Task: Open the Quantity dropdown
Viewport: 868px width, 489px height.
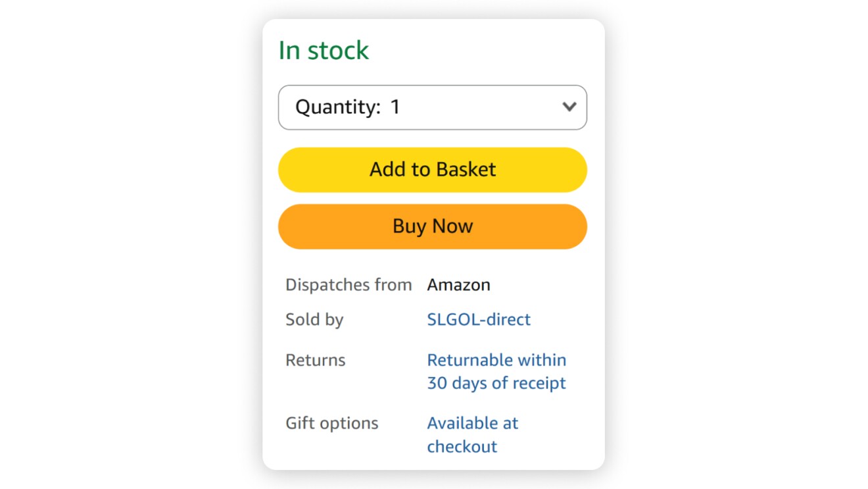Action: pos(432,107)
